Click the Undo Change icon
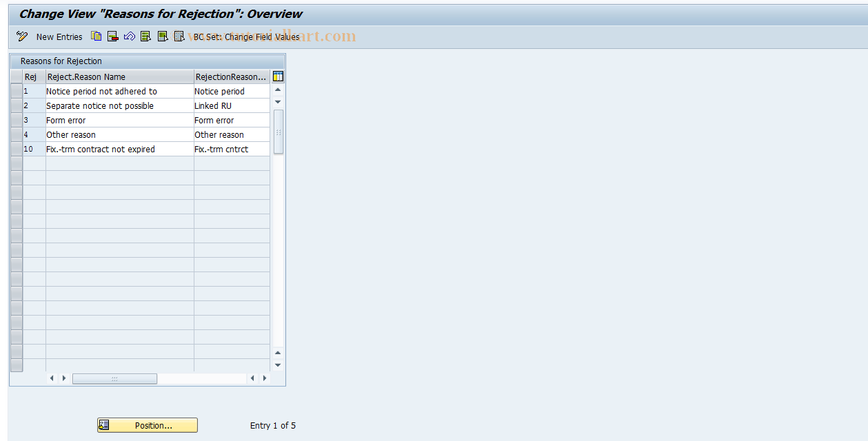 click(129, 37)
